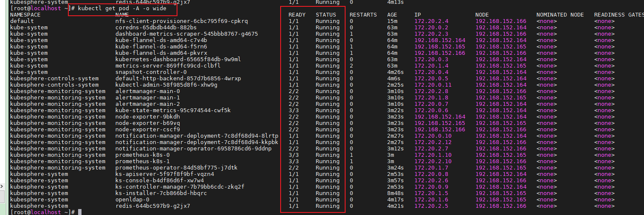The width and height of the screenshot is (644, 215).
Task: Click age value 8m48s of ks-installer
Action: tap(396, 193)
